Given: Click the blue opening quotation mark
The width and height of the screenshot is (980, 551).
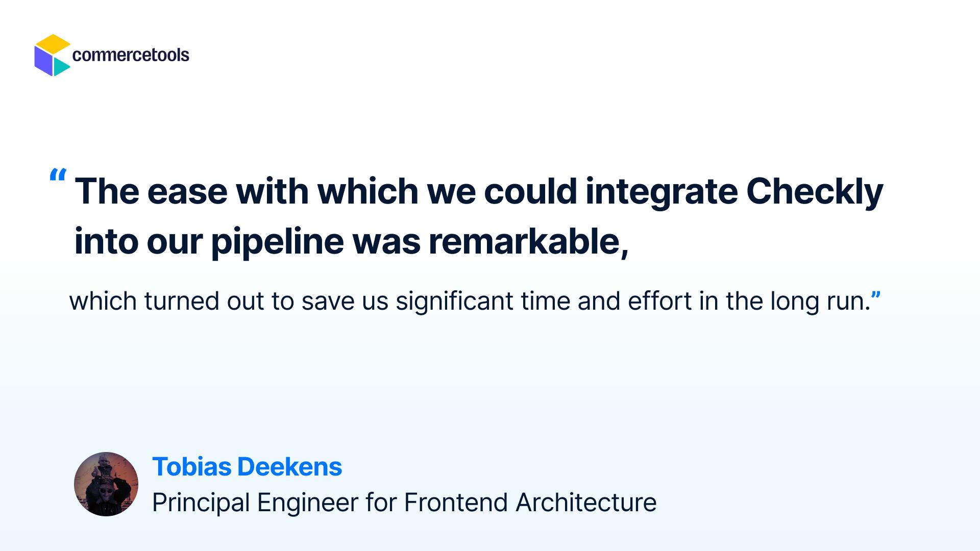Looking at the screenshot, I should [58, 176].
